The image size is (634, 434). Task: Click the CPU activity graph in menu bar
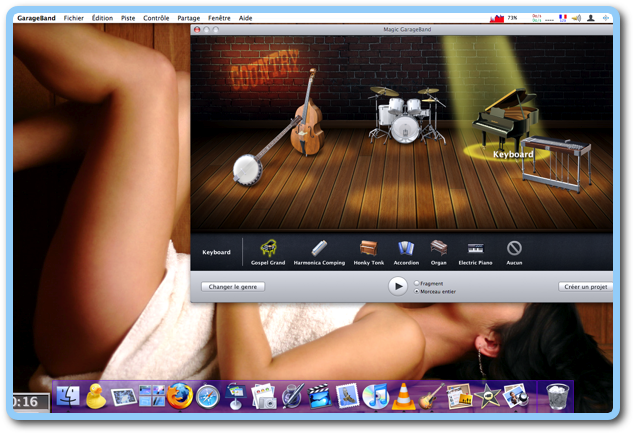(497, 18)
